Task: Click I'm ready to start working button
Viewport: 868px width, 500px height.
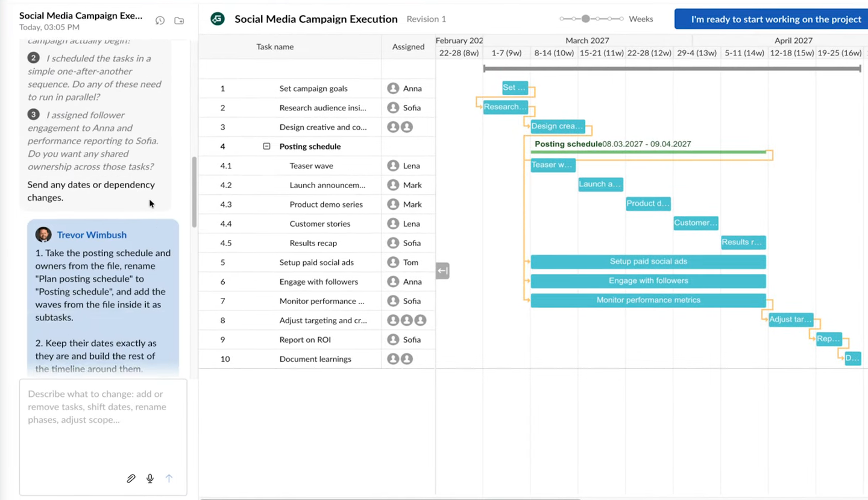Action: point(772,19)
